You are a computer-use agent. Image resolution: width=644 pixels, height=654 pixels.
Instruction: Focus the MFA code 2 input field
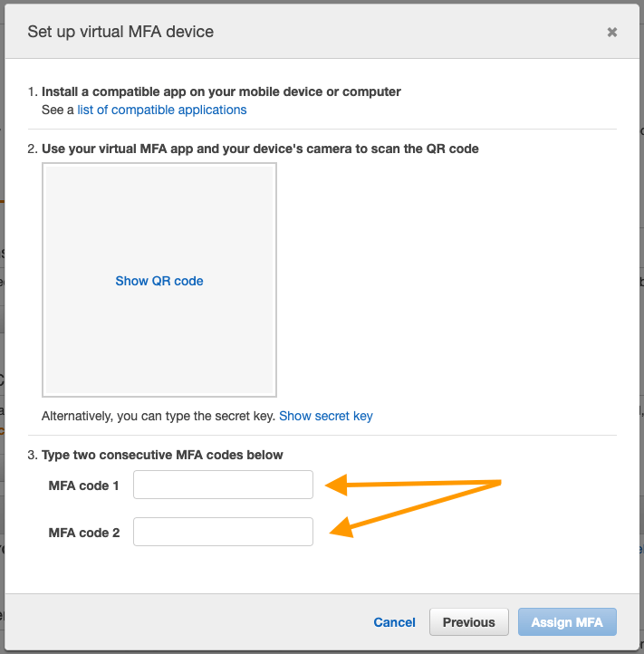tap(223, 532)
